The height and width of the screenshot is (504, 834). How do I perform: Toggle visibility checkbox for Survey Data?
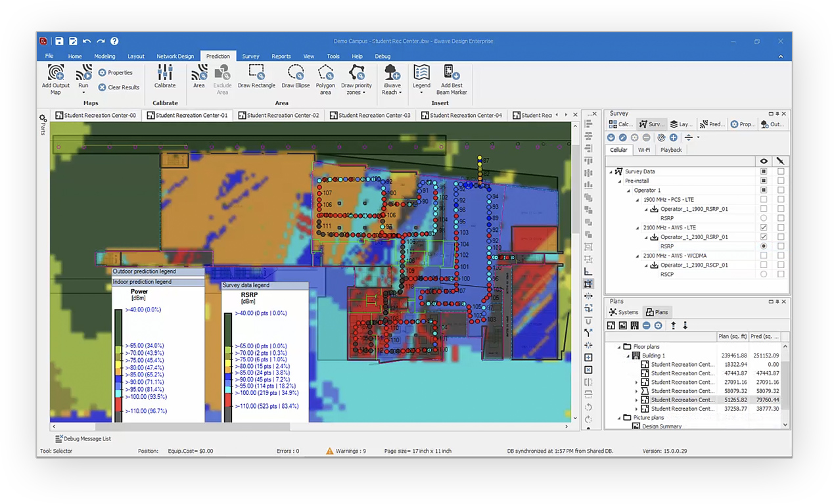tap(764, 172)
